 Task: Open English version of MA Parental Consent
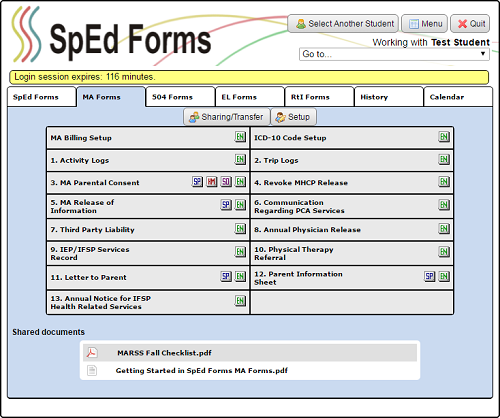pos(240,182)
